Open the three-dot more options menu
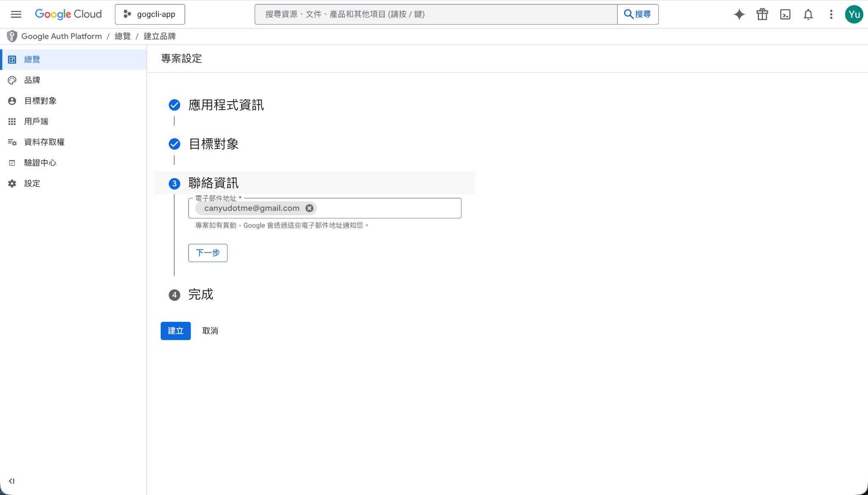The height and width of the screenshot is (495, 868). (831, 14)
